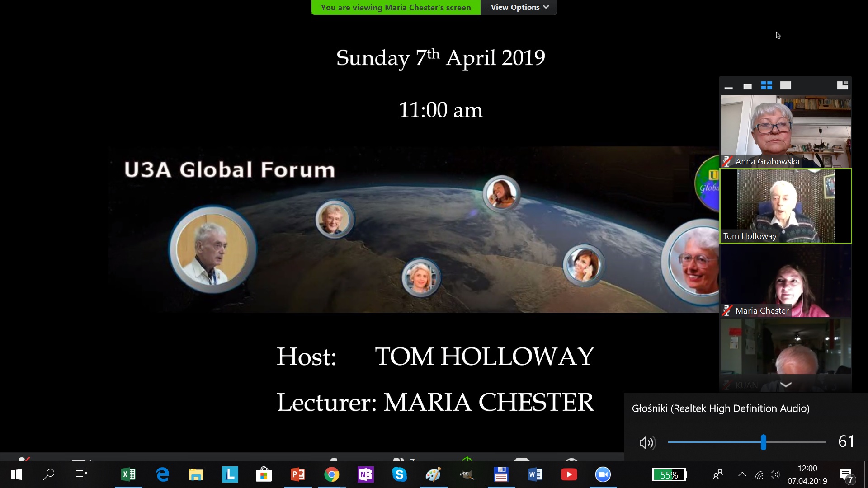Open the Windows Start menu
This screenshot has height=488, width=868.
click(16, 474)
